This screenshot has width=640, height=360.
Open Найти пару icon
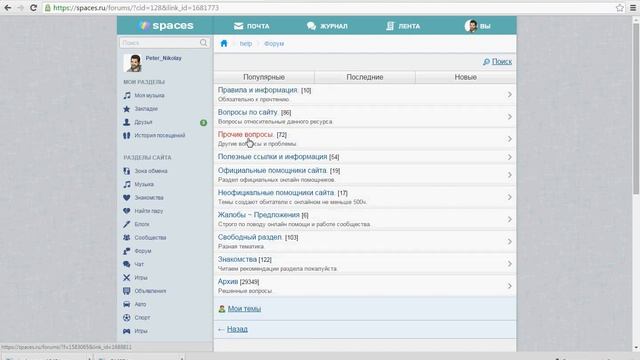(x=127, y=211)
